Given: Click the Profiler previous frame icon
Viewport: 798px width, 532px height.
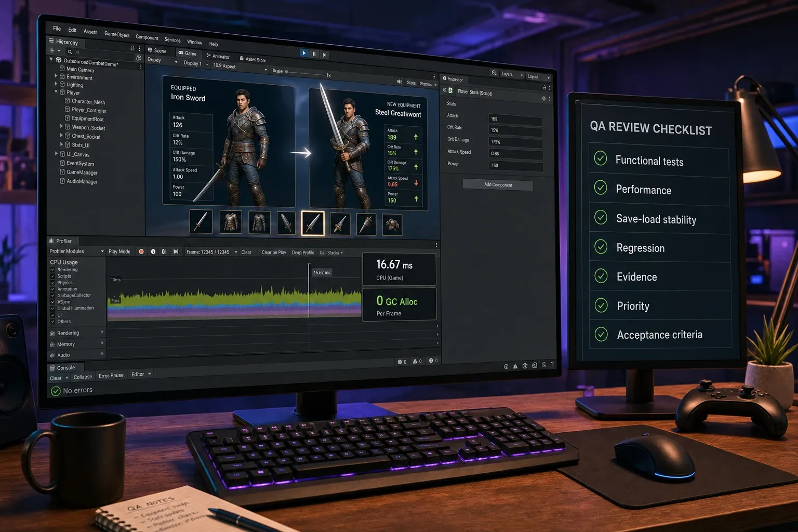Looking at the screenshot, I should click(x=164, y=251).
